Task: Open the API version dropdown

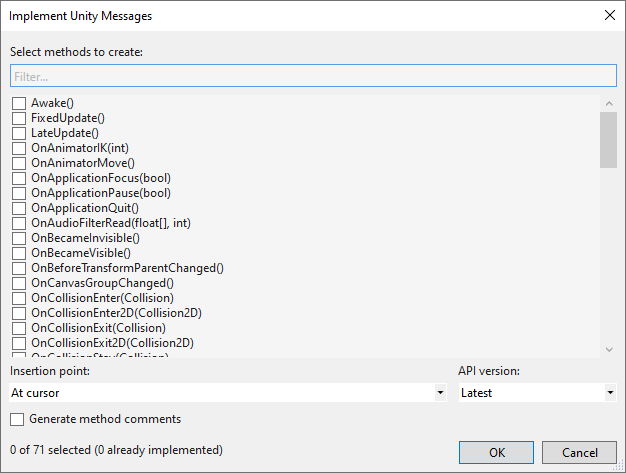Action: tap(537, 393)
